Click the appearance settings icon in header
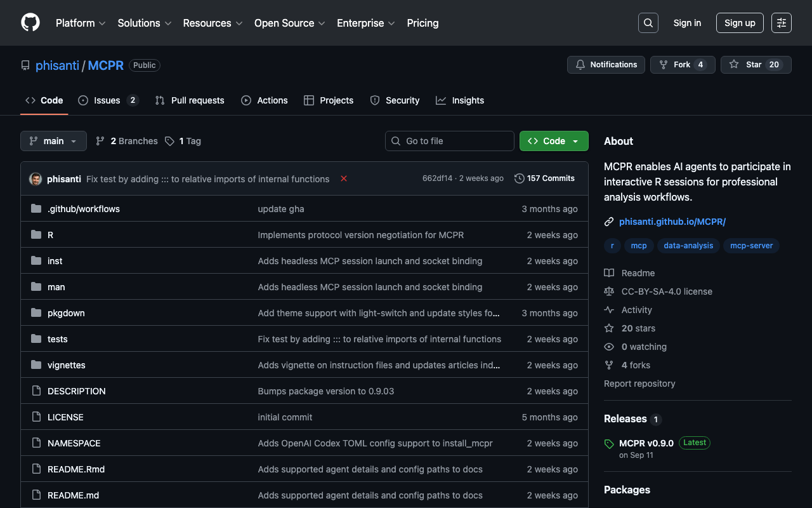 (781, 23)
